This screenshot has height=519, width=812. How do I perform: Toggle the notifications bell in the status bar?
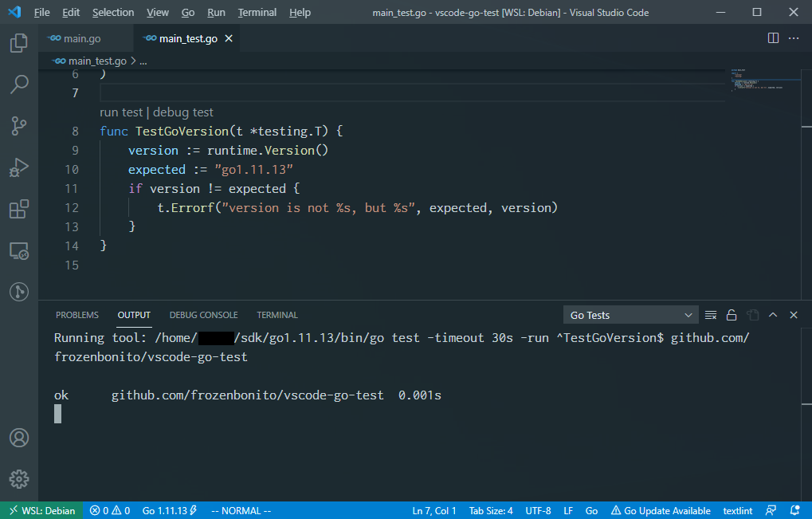[x=794, y=510]
